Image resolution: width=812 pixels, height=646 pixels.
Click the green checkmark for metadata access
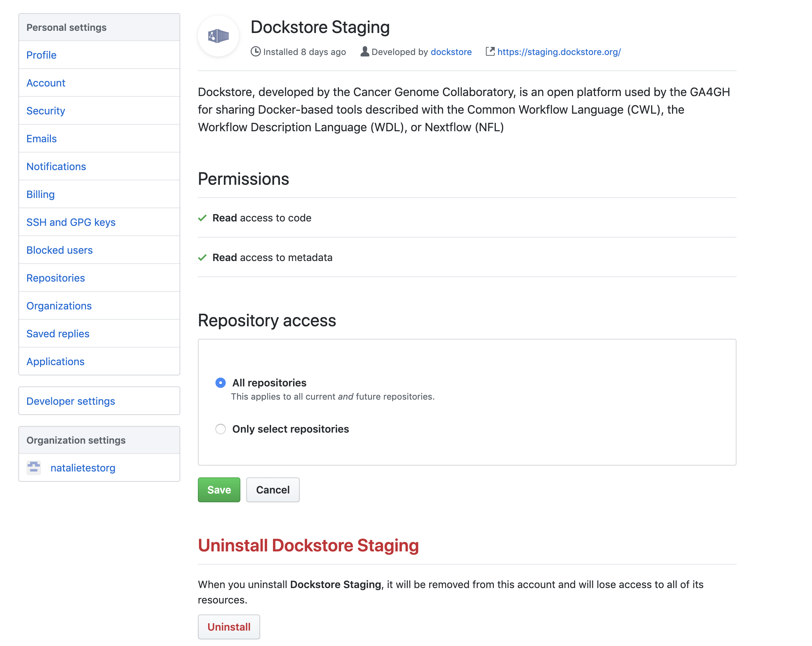click(202, 257)
